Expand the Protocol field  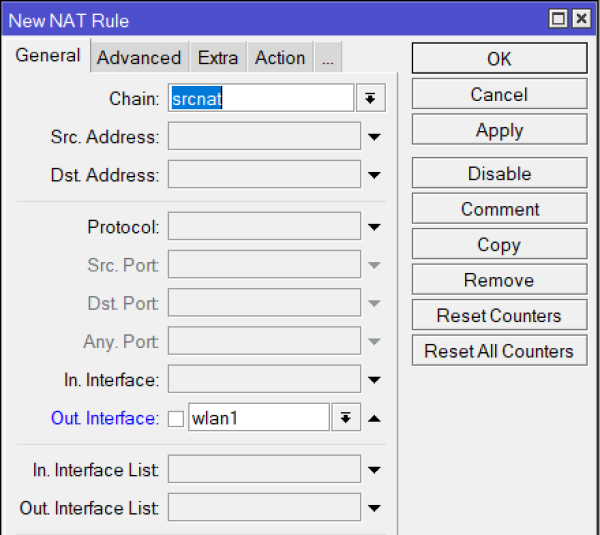click(374, 228)
